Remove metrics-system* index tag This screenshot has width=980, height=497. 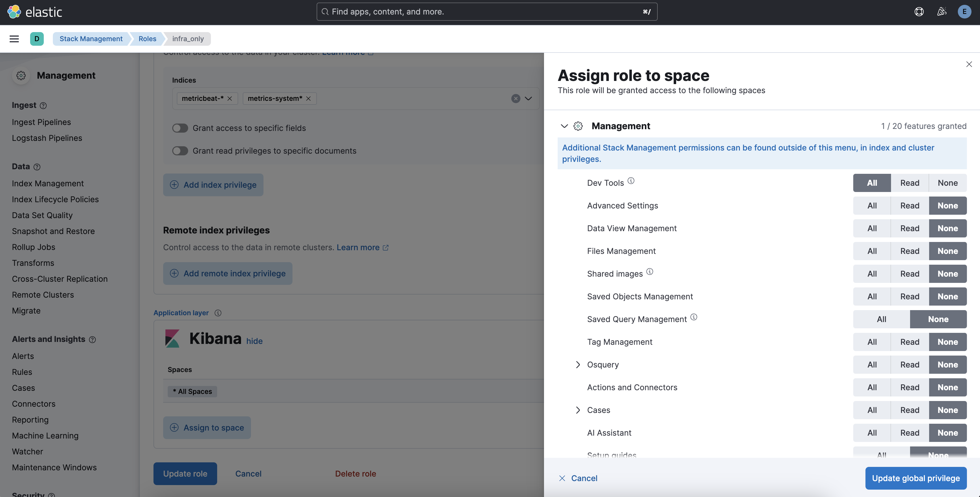pos(308,99)
